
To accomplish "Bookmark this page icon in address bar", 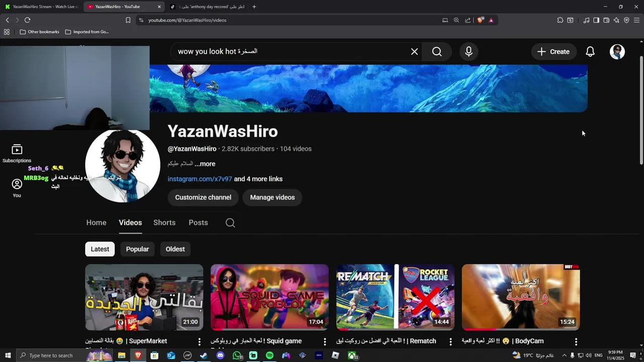I will pos(128,20).
